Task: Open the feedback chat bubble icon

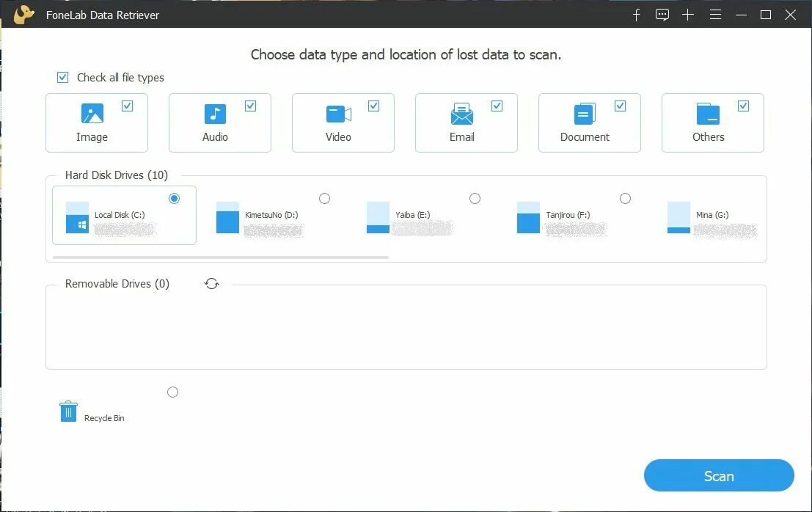Action: (662, 15)
